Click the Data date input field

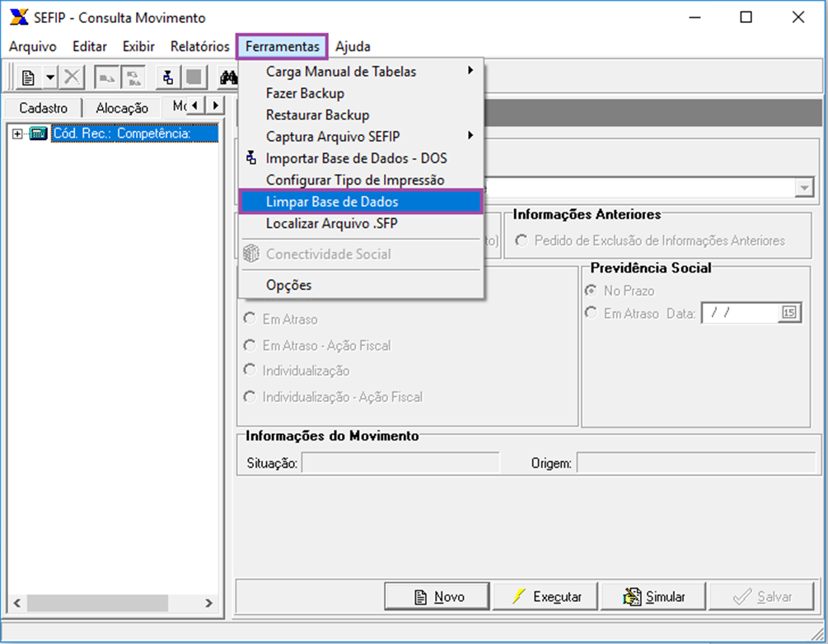pyautogui.click(x=740, y=312)
